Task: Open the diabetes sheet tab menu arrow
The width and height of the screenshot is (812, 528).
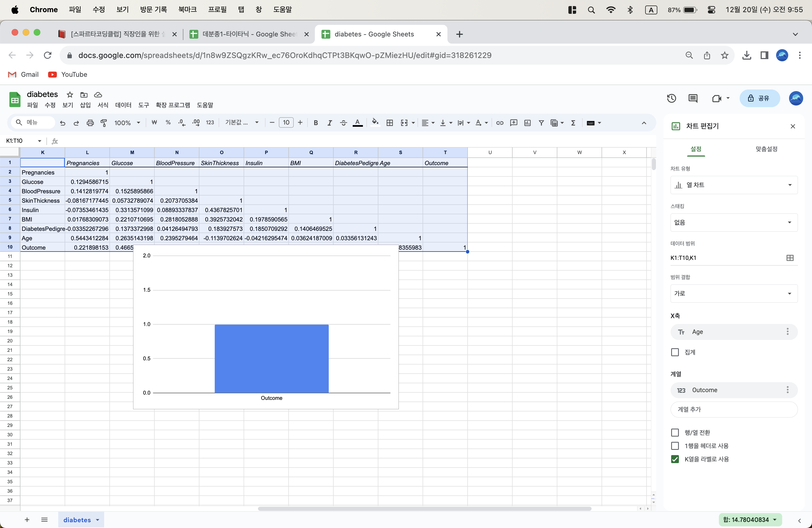Action: 97,520
